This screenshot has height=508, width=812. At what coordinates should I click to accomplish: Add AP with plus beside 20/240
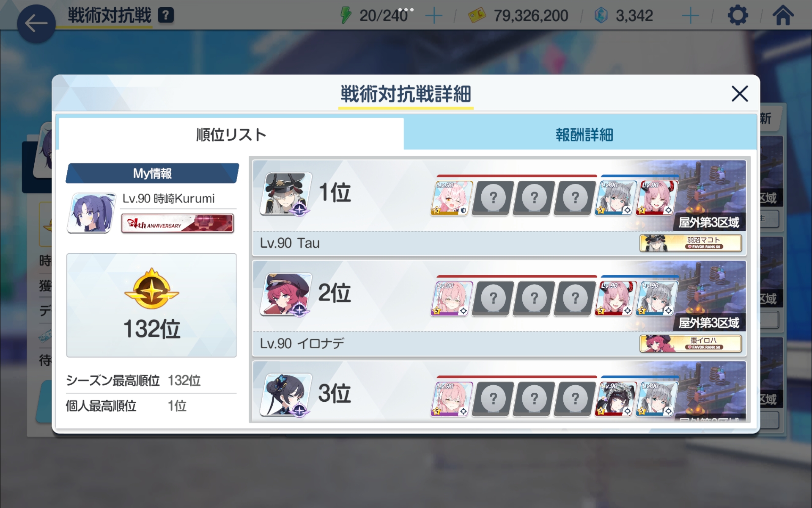pos(433,16)
